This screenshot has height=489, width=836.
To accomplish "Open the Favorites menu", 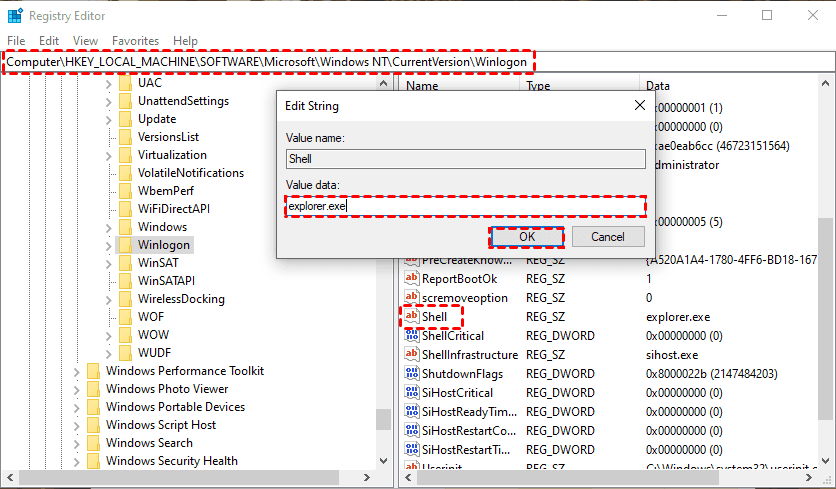I will [135, 41].
